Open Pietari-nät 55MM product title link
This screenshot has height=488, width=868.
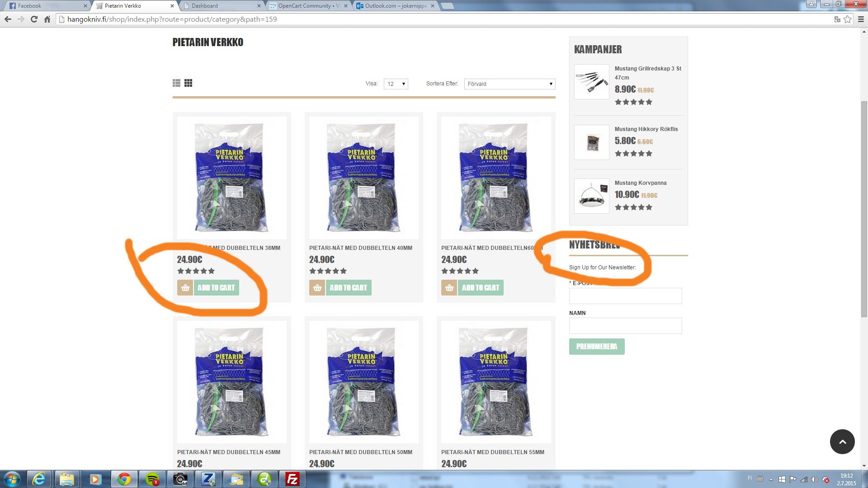(493, 452)
